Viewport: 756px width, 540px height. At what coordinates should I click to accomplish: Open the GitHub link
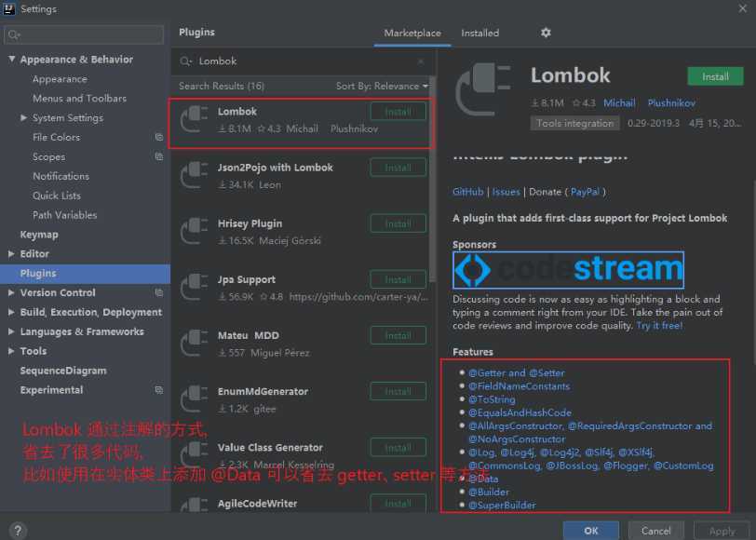(x=467, y=192)
